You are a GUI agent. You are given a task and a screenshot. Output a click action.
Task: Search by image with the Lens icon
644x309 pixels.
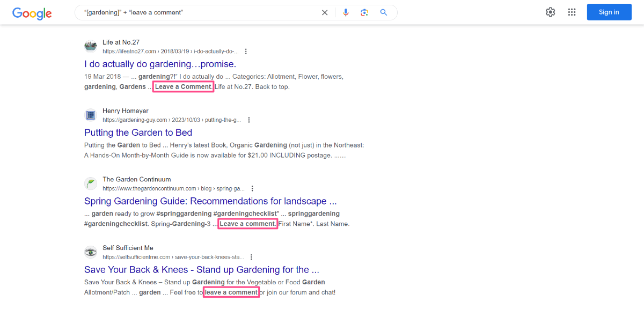tap(364, 12)
